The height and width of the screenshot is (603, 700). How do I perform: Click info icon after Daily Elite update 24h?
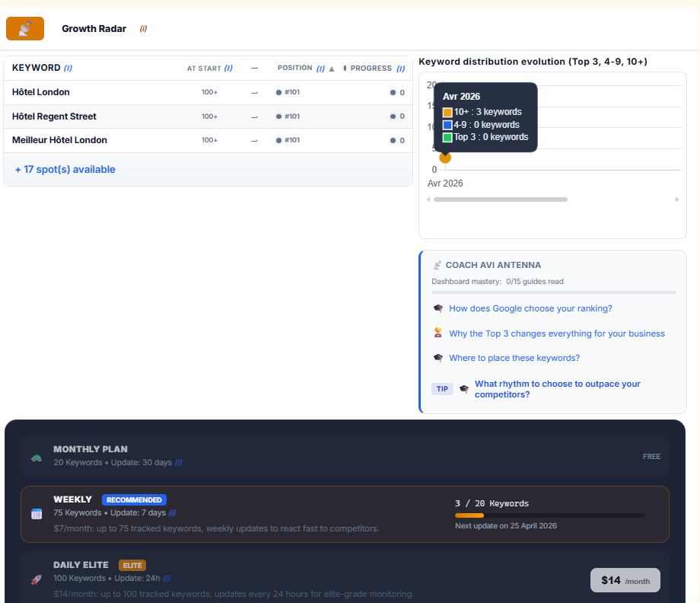(166, 578)
